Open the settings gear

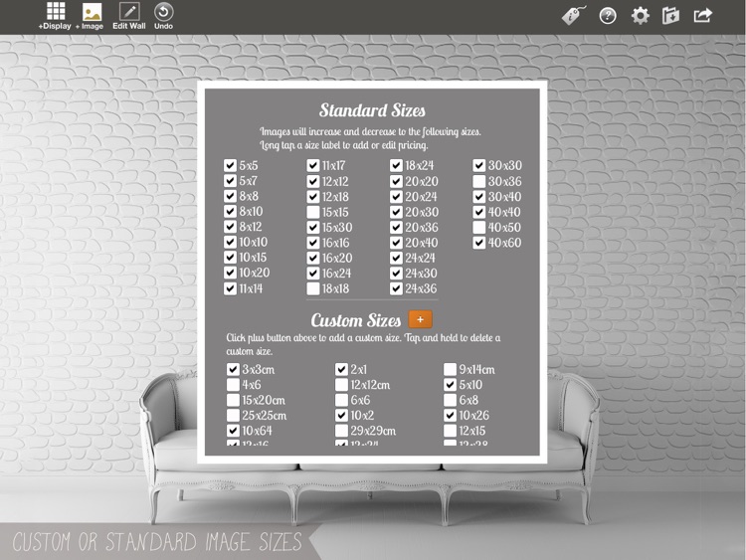[640, 16]
